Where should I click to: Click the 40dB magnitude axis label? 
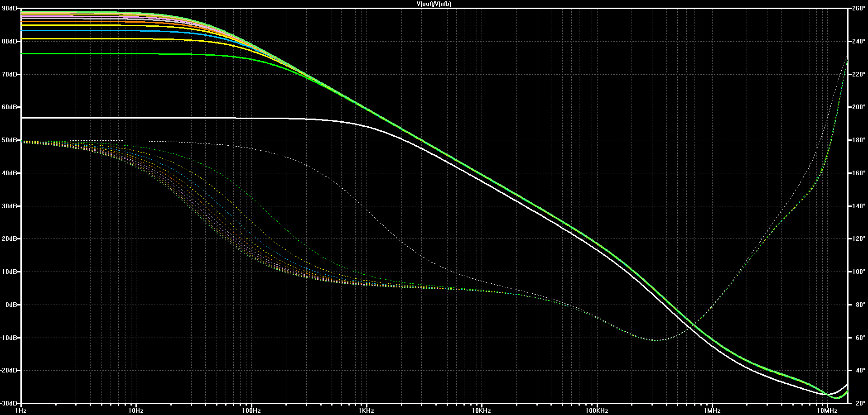(x=10, y=173)
